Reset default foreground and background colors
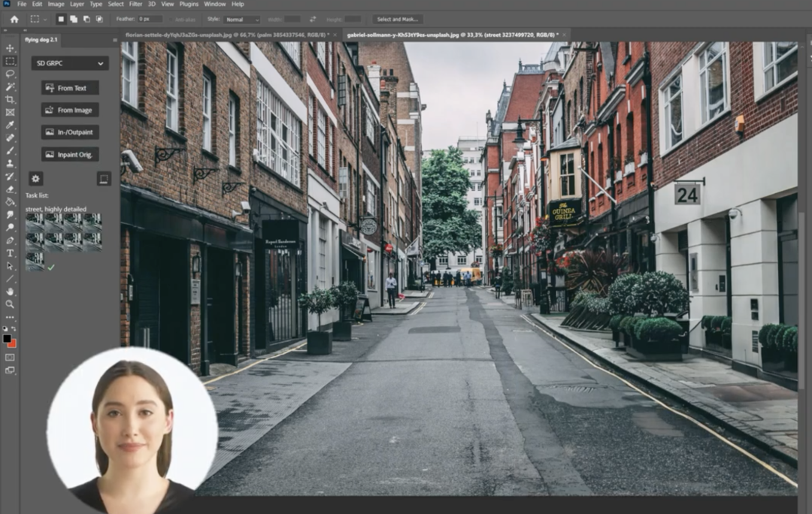The width and height of the screenshot is (812, 514). 5,328
